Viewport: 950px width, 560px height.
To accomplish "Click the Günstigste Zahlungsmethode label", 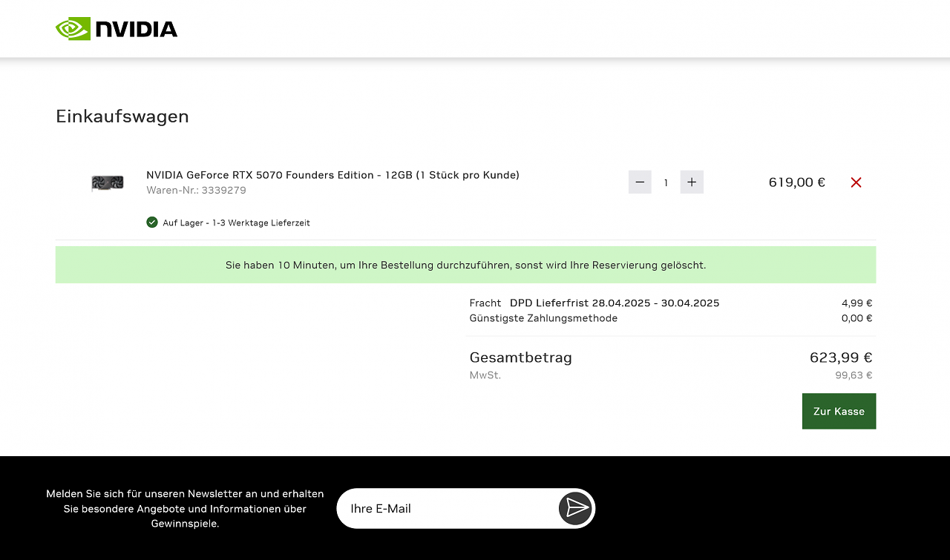I will click(543, 318).
